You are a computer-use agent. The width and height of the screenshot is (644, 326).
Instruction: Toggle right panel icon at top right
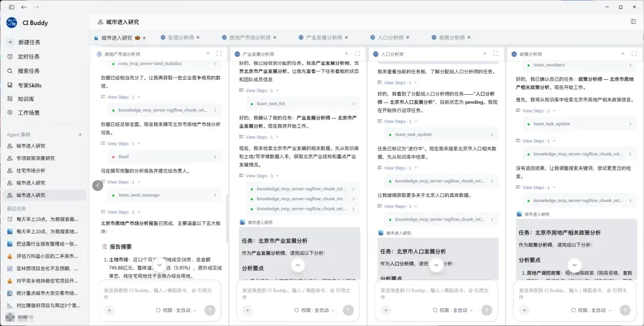pos(633,22)
